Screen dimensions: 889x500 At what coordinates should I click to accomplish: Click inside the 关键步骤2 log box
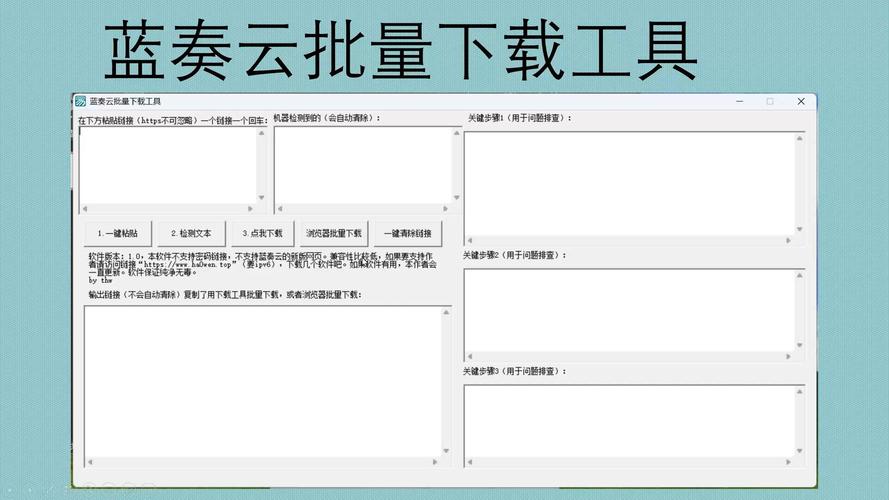click(628, 308)
